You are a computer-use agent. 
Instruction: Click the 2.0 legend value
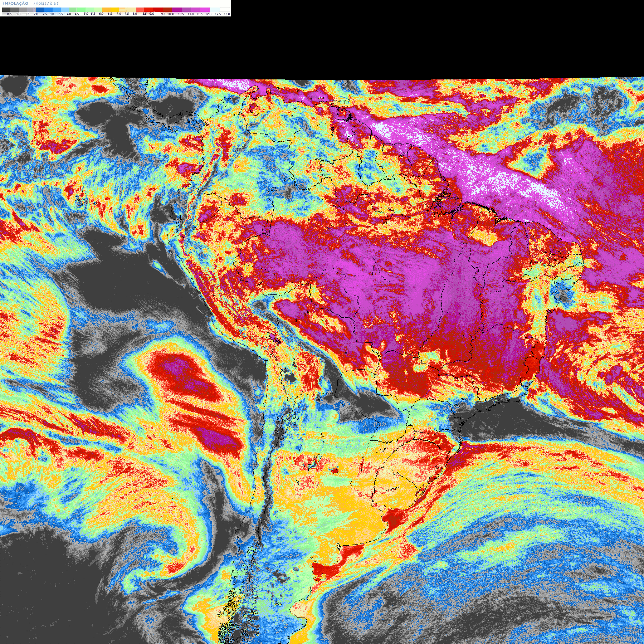coord(36,14)
